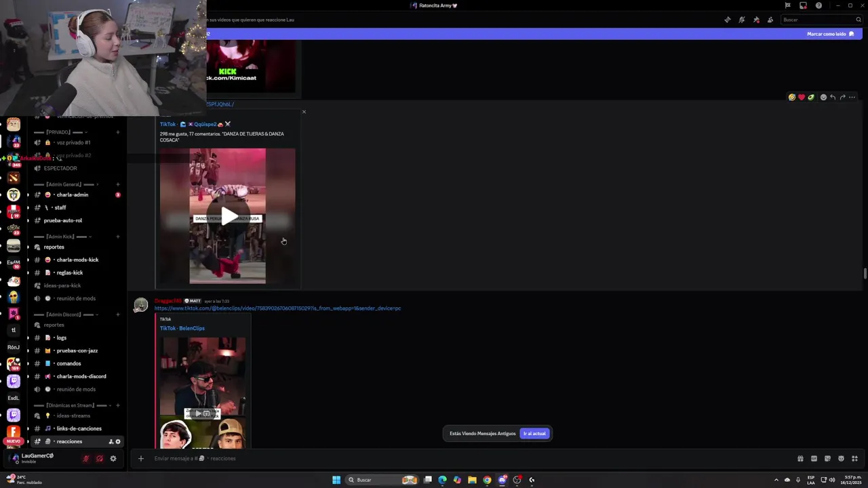Open the Threads icon in channel header
The image size is (868, 488).
point(728,20)
